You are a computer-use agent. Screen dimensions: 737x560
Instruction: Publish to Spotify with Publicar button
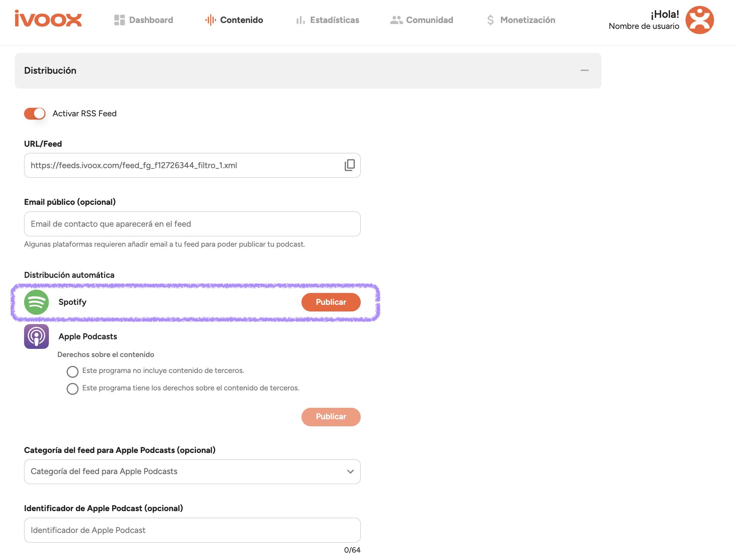click(331, 302)
